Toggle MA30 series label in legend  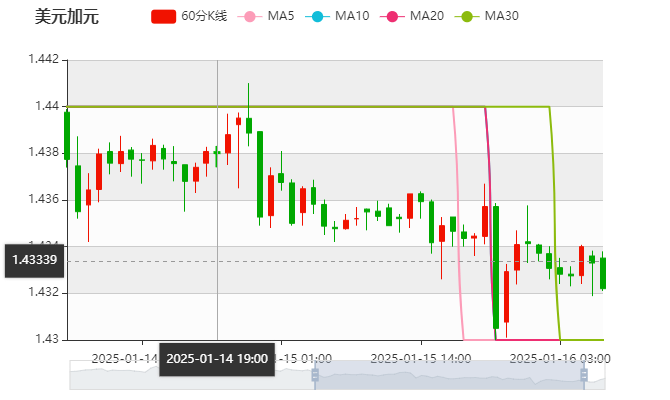501,17
